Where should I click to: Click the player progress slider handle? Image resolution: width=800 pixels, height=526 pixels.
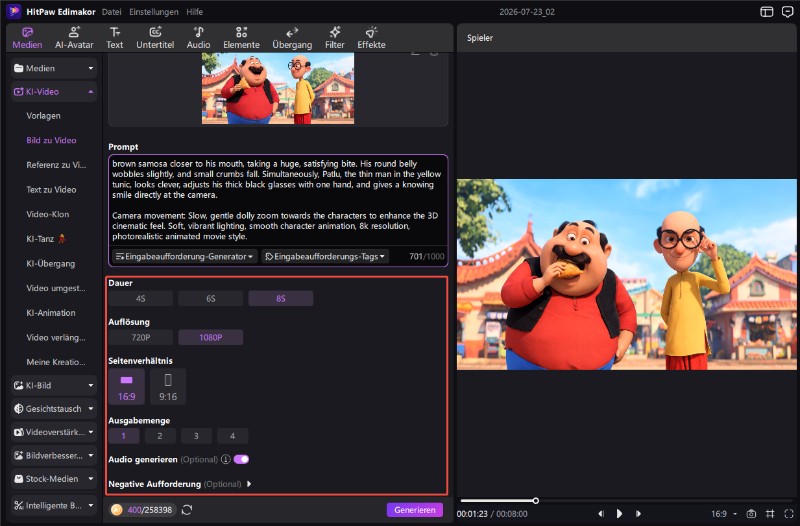[536, 501]
